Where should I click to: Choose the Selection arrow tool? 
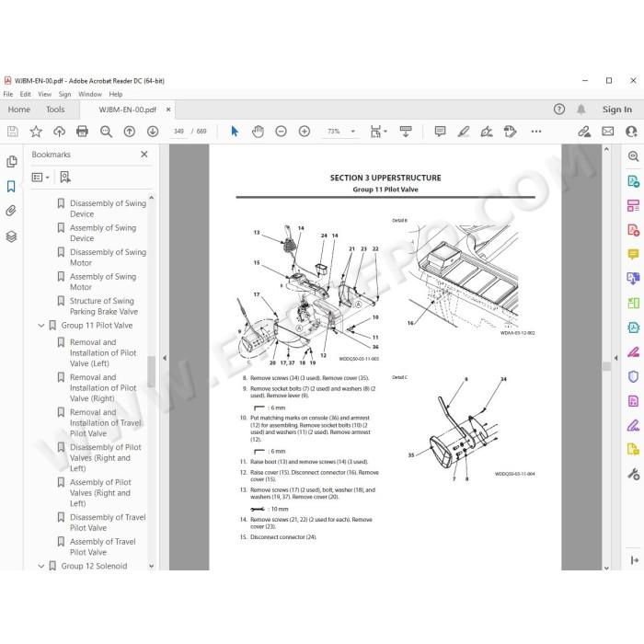[x=235, y=132]
